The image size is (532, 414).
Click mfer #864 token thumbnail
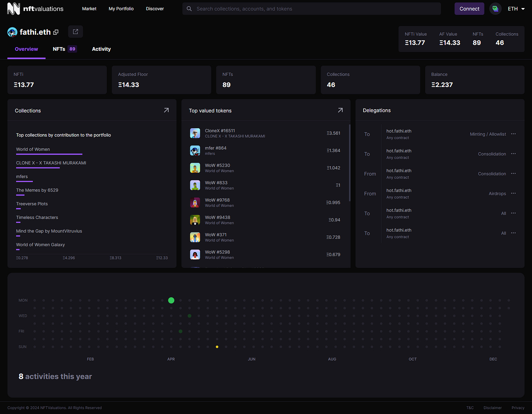195,151
